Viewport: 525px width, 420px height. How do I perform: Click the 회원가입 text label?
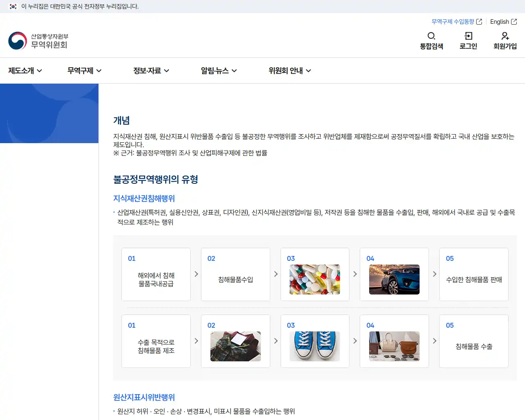(505, 46)
